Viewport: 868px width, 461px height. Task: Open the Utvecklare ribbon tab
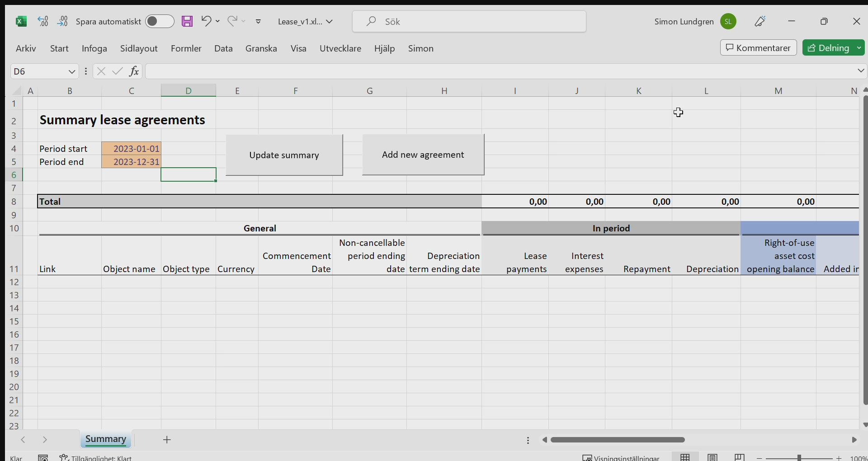[340, 48]
